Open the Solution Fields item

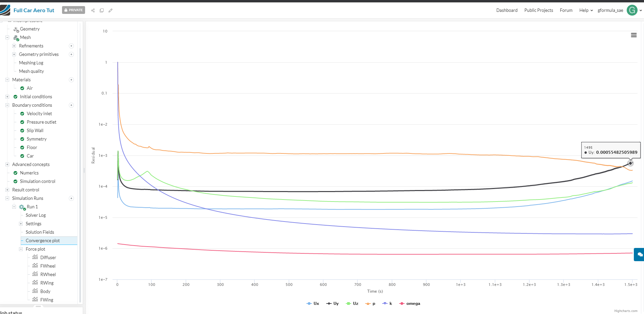[x=40, y=232]
